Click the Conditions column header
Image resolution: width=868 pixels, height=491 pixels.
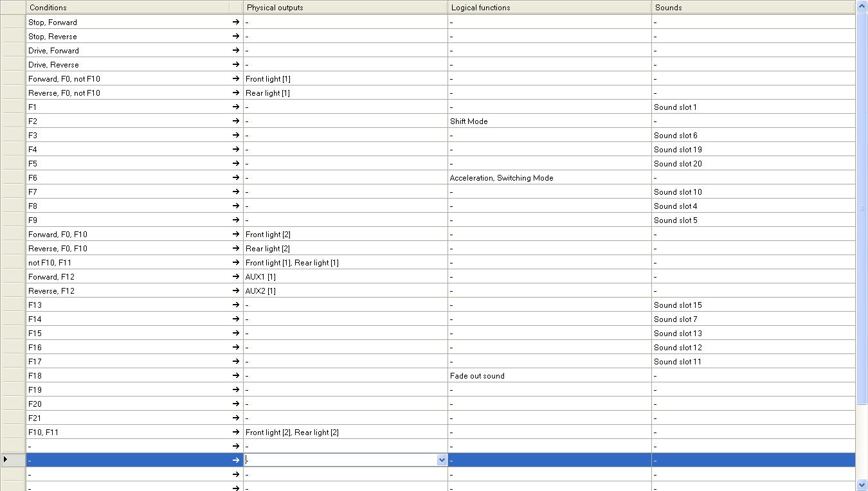click(129, 8)
